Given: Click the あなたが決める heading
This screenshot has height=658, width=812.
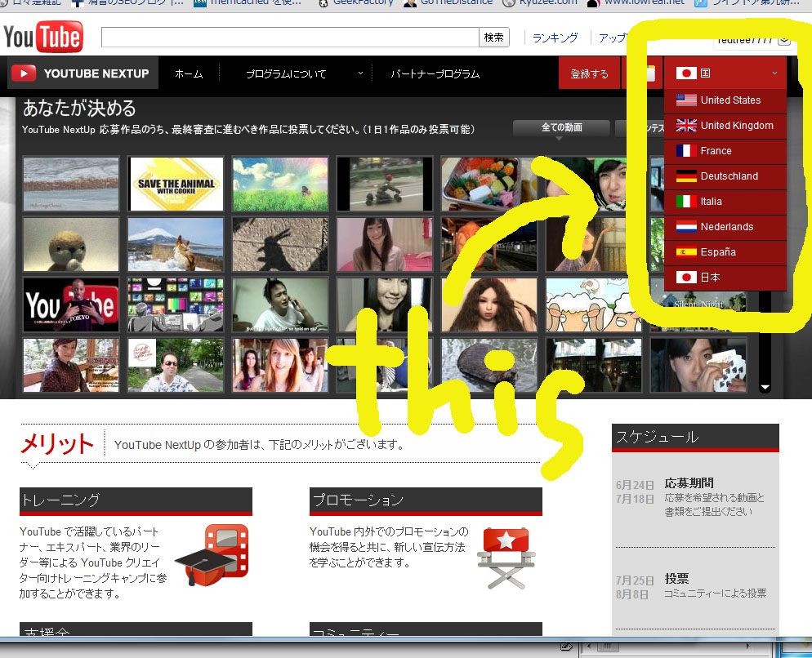Looking at the screenshot, I should 79,109.
